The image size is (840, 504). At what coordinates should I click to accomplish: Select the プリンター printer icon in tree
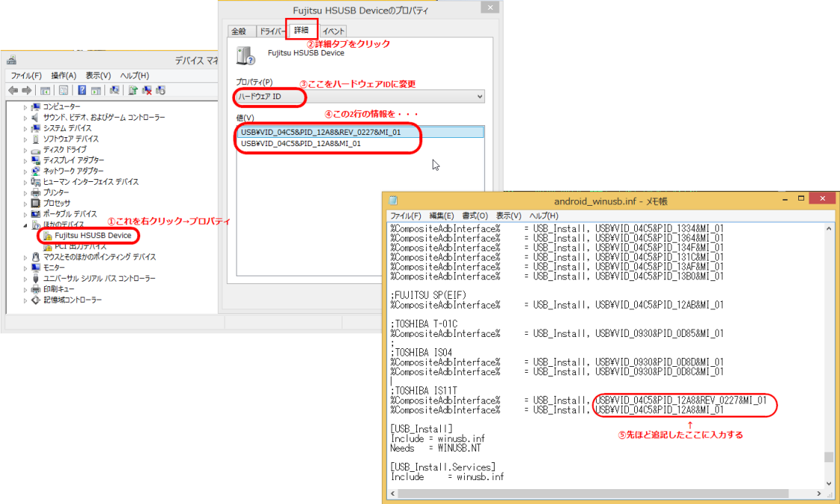[36, 192]
